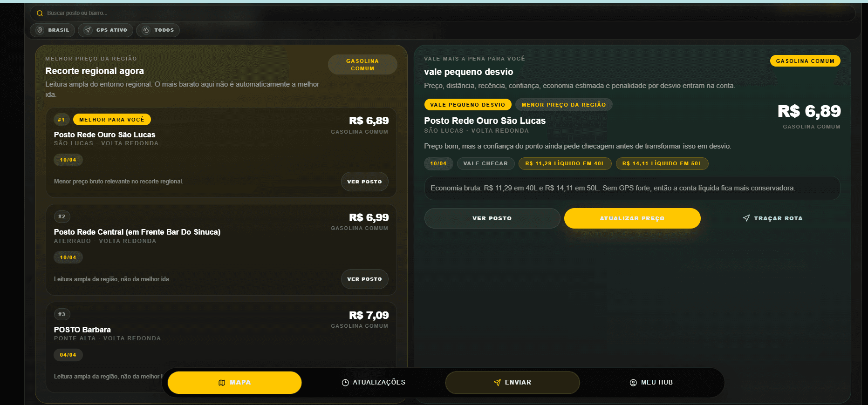
Task: Click the Todos filter chip icon
Action: [x=146, y=30]
